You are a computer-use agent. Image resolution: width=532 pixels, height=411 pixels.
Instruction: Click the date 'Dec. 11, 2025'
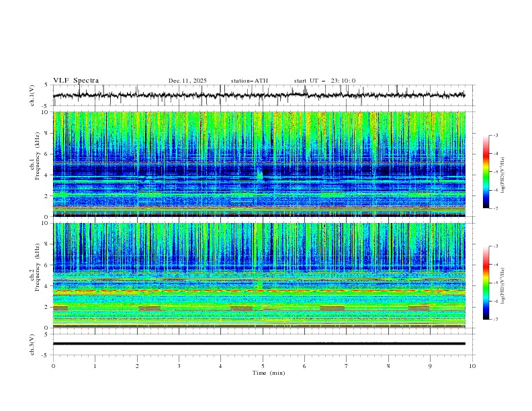pyautogui.click(x=187, y=81)
